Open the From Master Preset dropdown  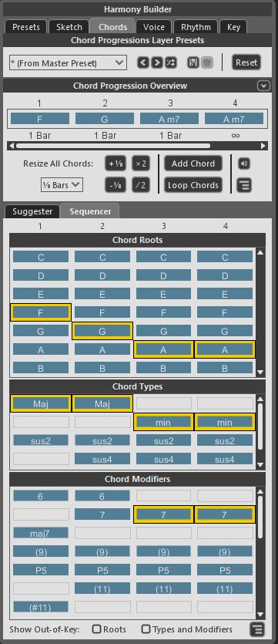(68, 62)
